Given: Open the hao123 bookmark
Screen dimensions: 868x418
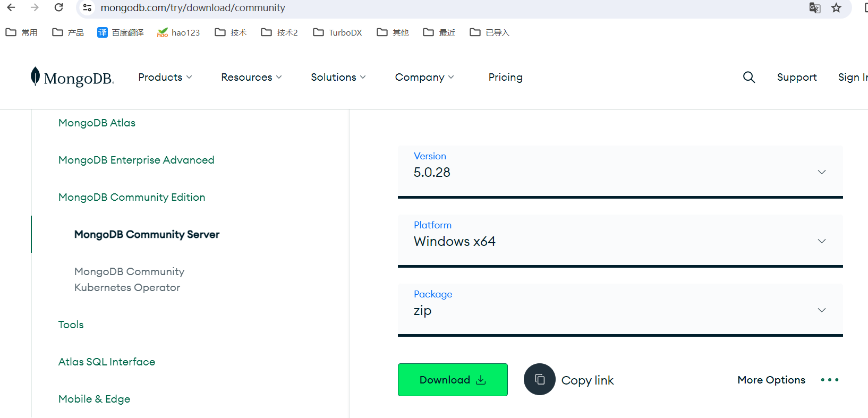Looking at the screenshot, I should [x=178, y=32].
